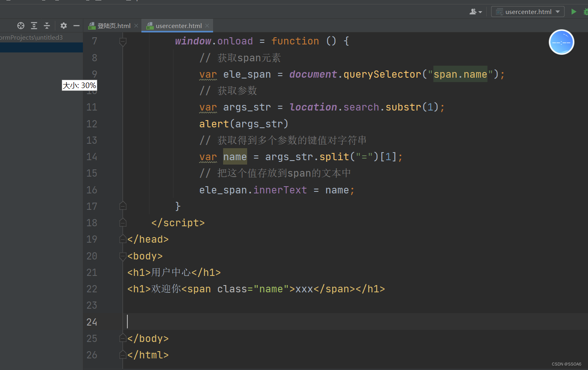The width and height of the screenshot is (588, 370).
Task: Click the file icon of usercenter.html tab
Action: [150, 26]
